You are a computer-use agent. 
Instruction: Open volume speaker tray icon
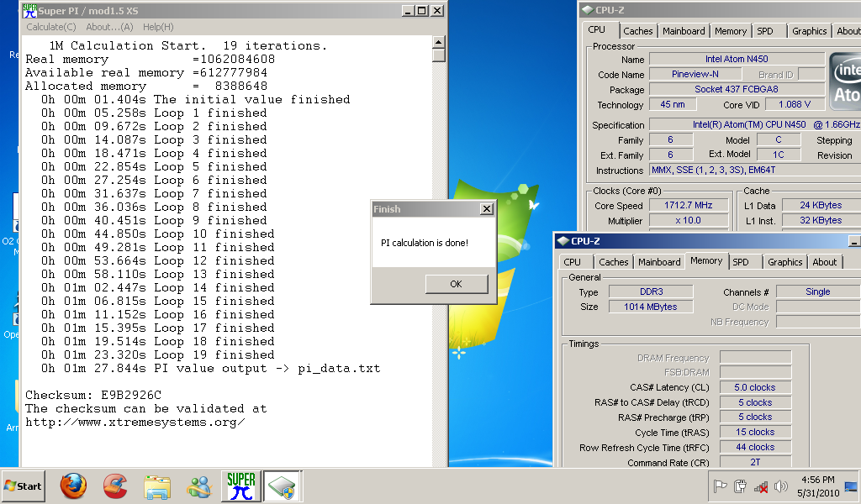(x=780, y=486)
